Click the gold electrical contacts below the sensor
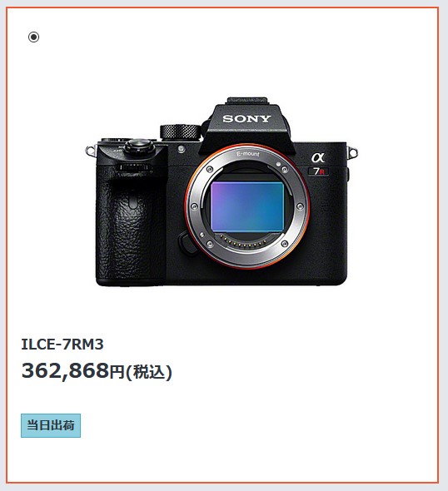448x491 pixels. tap(243, 241)
